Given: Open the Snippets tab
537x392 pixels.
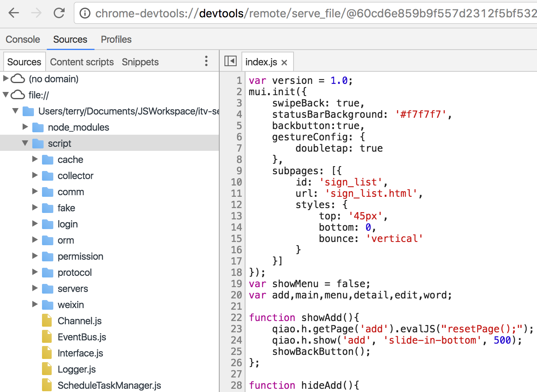Looking at the screenshot, I should pos(140,62).
